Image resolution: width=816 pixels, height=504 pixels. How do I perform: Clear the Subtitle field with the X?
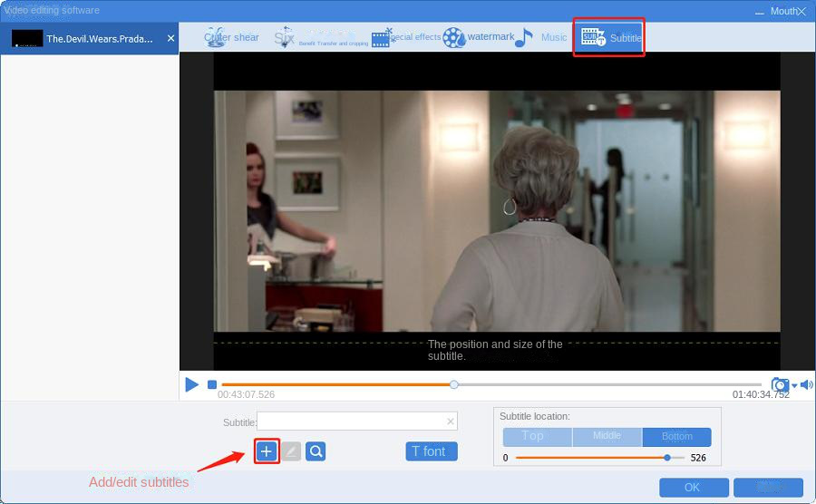pos(451,422)
